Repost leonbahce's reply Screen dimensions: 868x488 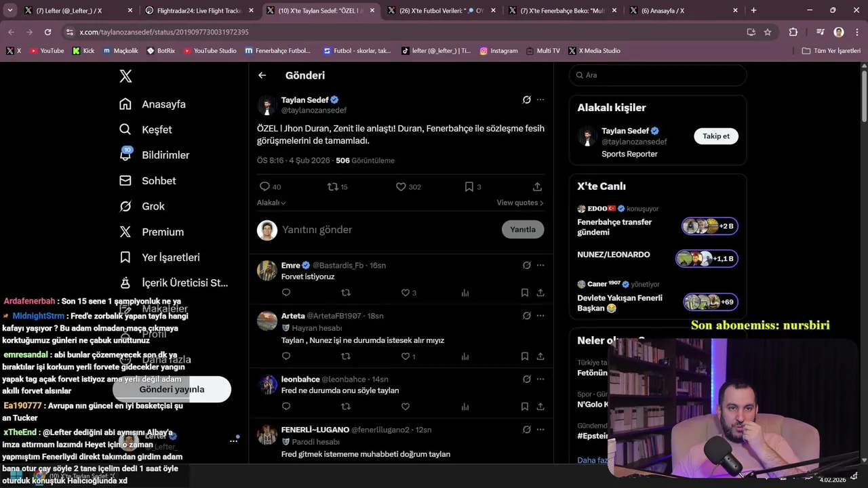tap(346, 407)
